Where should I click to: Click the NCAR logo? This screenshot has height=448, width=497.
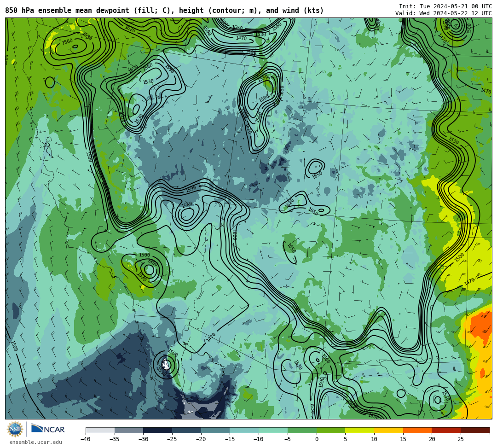[48, 429]
